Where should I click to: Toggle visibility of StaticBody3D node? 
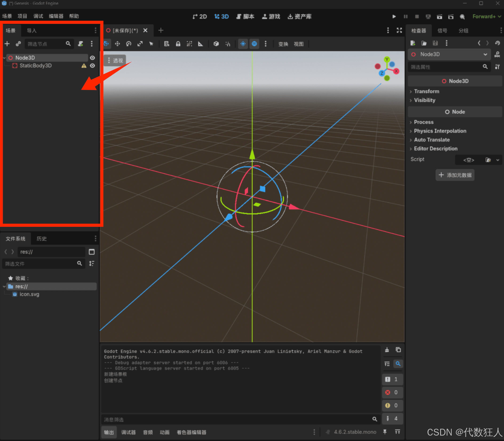tap(92, 66)
